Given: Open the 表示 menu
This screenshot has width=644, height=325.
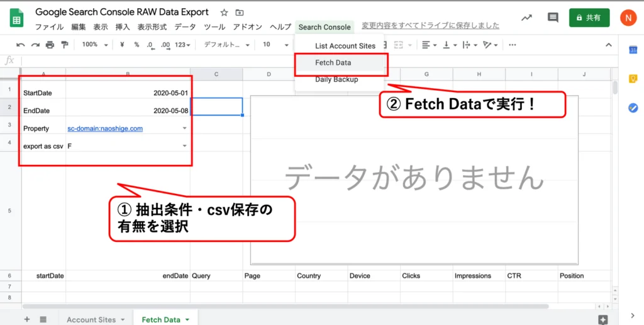Looking at the screenshot, I should pyautogui.click(x=101, y=26).
